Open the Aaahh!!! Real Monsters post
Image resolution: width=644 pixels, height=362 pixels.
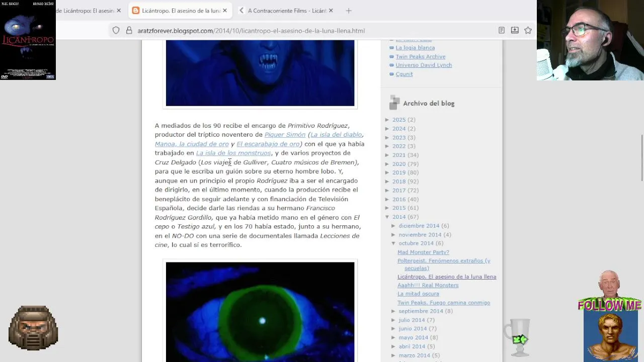point(428,285)
